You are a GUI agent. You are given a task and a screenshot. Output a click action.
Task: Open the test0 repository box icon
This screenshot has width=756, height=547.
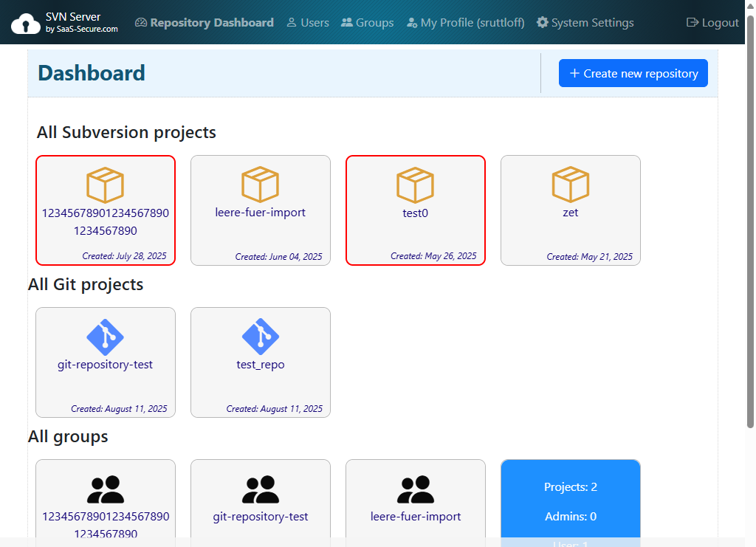(415, 185)
